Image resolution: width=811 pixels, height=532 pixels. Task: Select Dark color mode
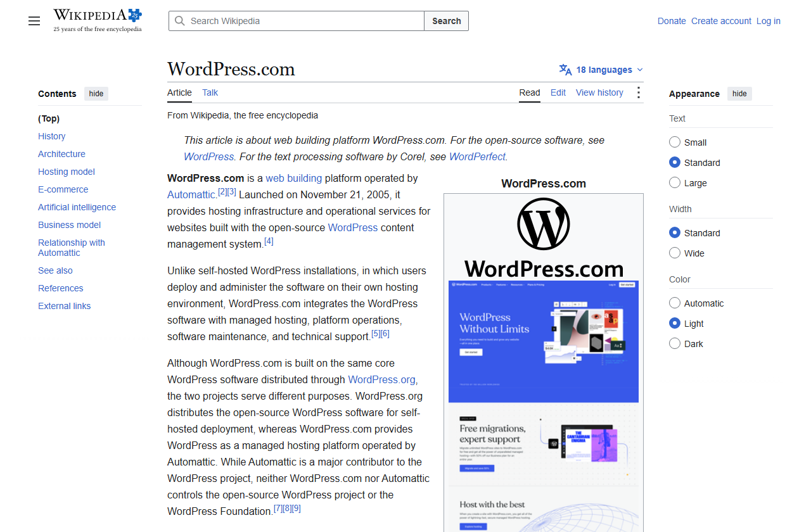(x=675, y=344)
